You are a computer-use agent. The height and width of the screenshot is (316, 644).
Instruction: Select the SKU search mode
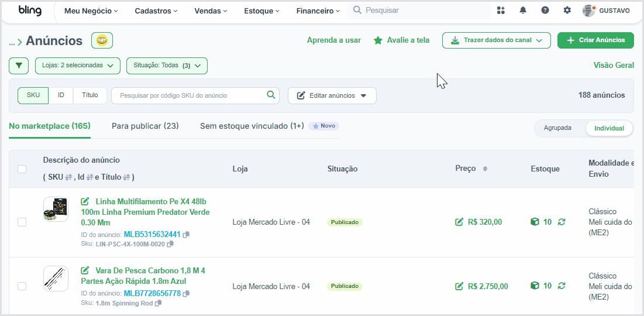33,95
